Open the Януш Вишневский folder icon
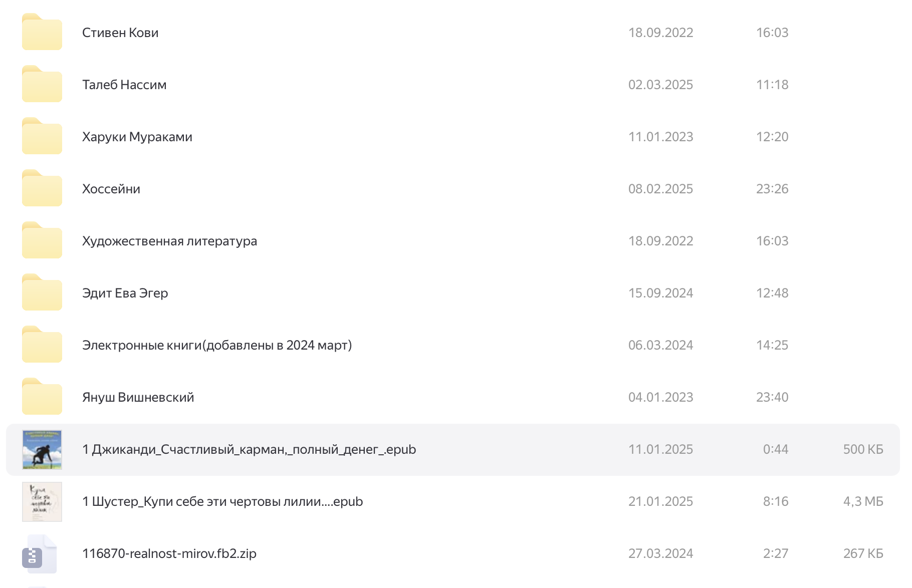The height and width of the screenshot is (588, 912). [x=42, y=397]
